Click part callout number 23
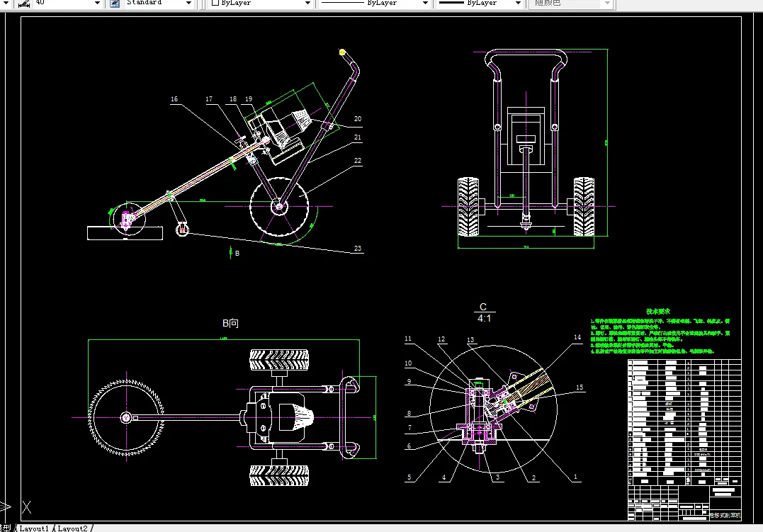The width and height of the screenshot is (763, 532). click(358, 248)
